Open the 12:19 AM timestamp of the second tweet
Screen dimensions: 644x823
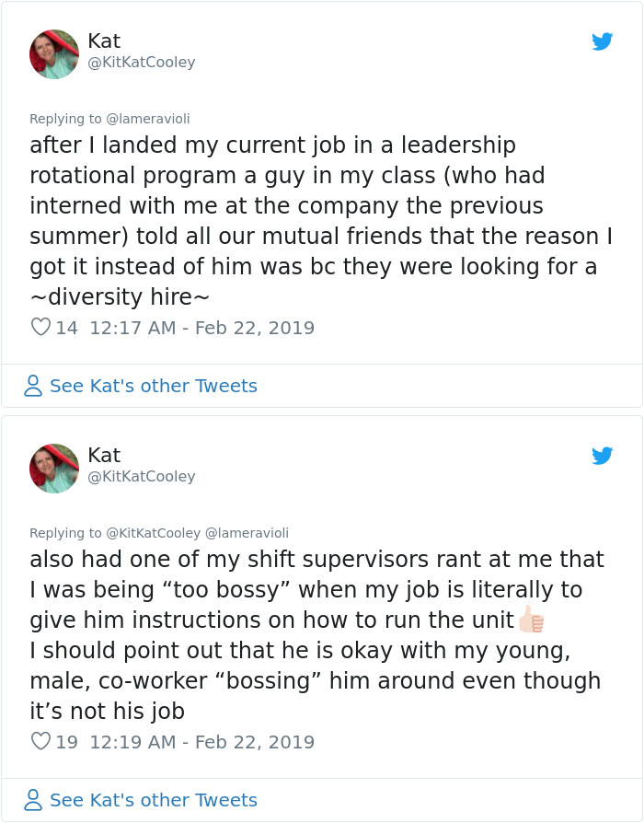click(x=124, y=741)
